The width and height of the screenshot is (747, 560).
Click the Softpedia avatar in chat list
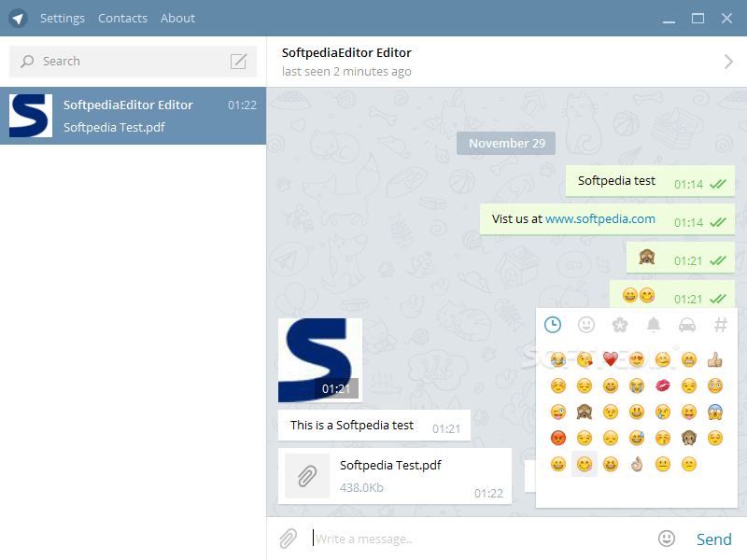tap(31, 116)
